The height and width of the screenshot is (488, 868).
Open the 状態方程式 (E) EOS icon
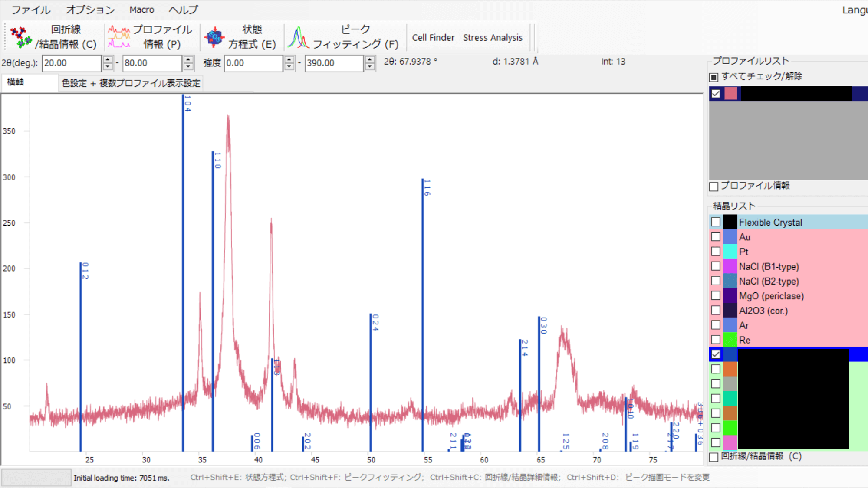pos(214,37)
